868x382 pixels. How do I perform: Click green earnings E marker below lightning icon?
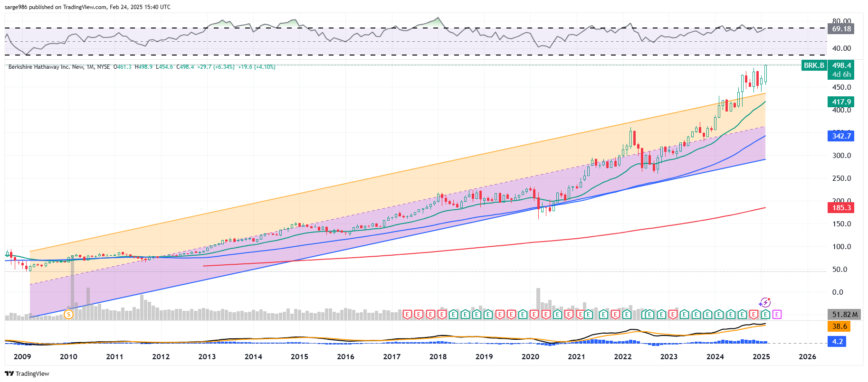(x=765, y=314)
